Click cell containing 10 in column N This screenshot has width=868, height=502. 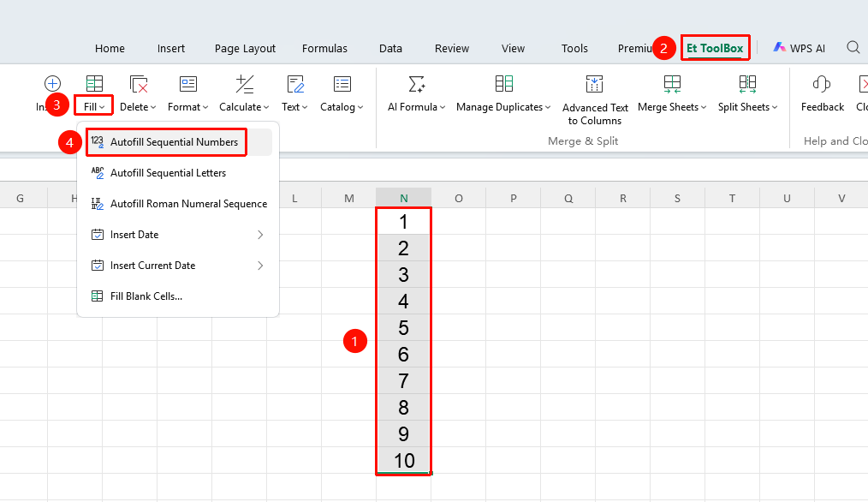click(403, 460)
